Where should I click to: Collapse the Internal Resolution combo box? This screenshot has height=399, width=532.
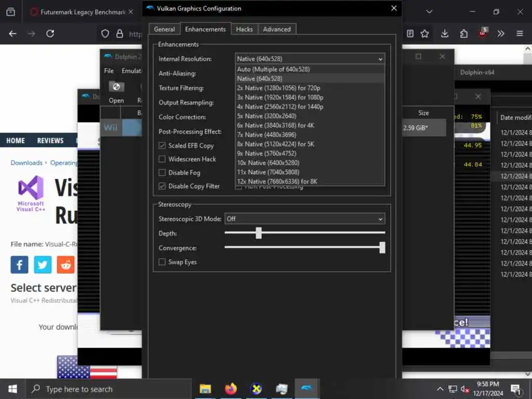(310, 59)
